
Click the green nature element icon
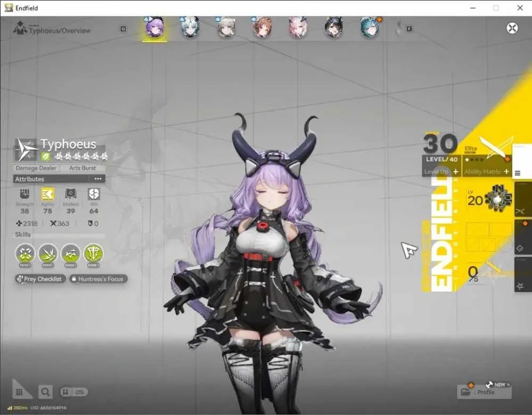(x=45, y=156)
